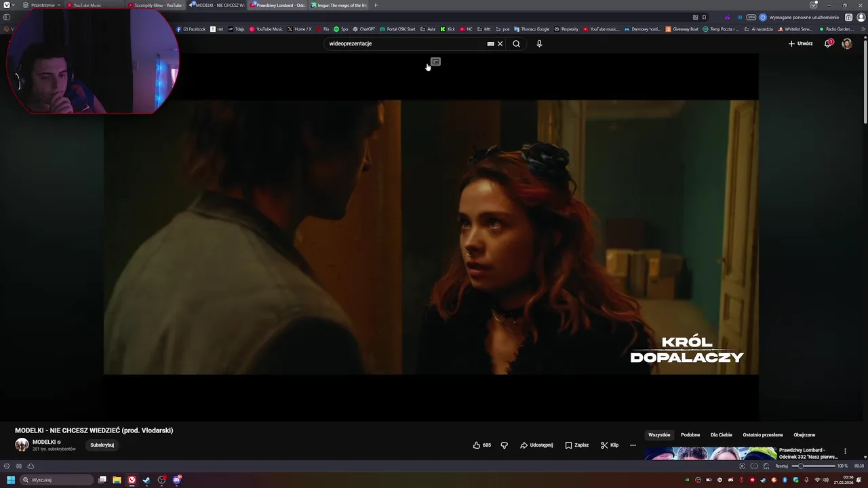Open the ChatGPT bookmark

(364, 29)
